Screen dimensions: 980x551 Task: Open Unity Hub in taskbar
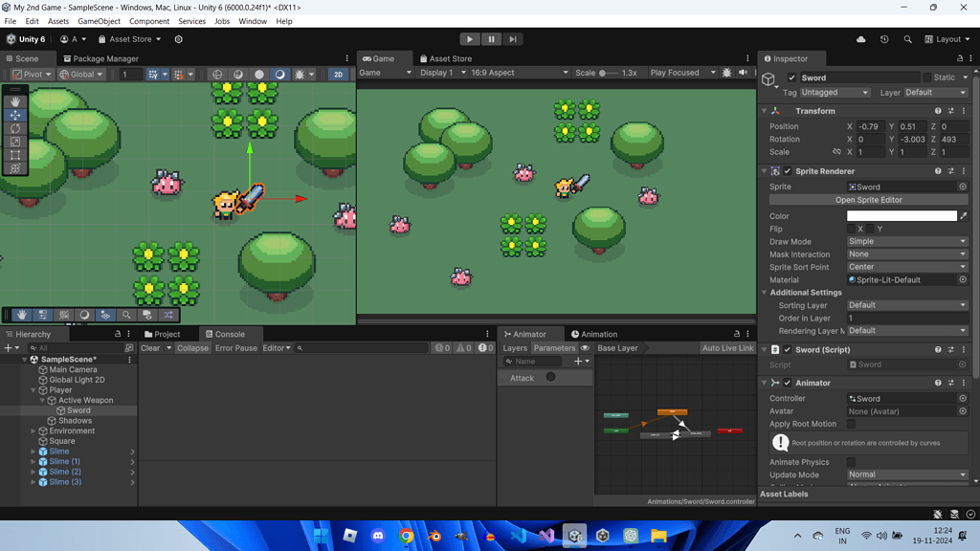click(603, 536)
